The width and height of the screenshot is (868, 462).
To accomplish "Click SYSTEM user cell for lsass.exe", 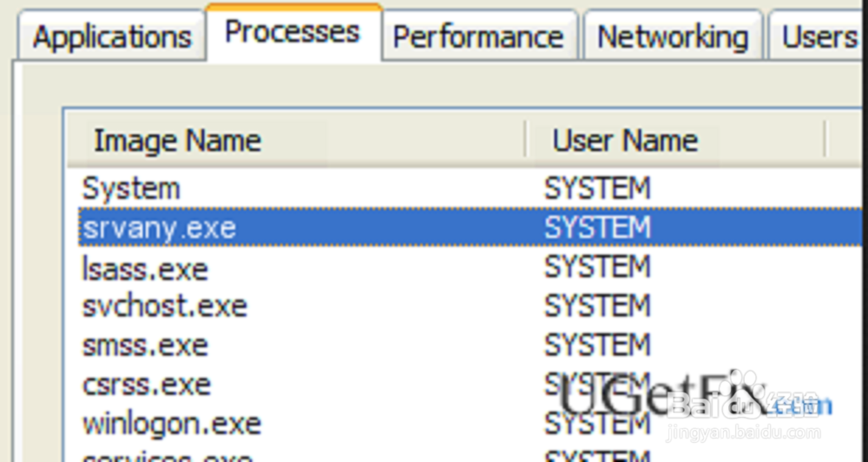I will (x=597, y=267).
